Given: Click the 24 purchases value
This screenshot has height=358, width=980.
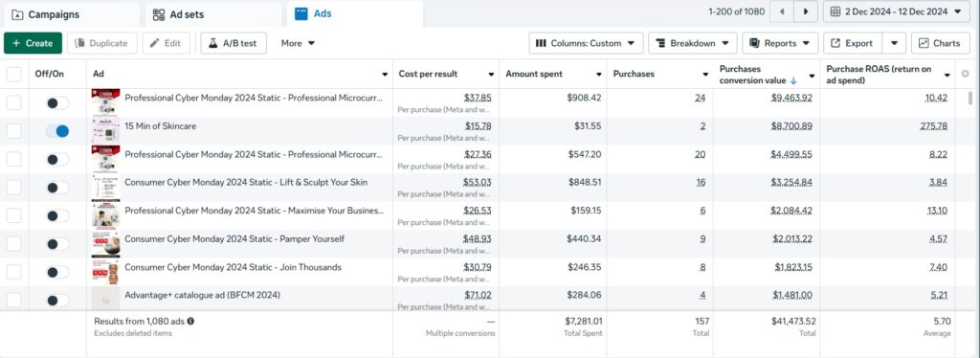Looking at the screenshot, I should (x=701, y=98).
